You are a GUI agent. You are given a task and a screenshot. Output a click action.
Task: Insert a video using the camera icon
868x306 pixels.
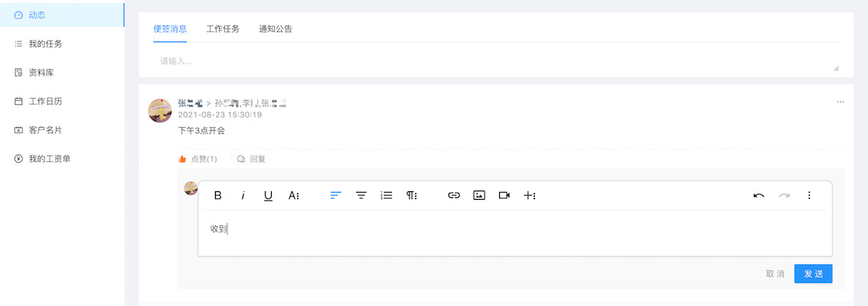point(504,195)
